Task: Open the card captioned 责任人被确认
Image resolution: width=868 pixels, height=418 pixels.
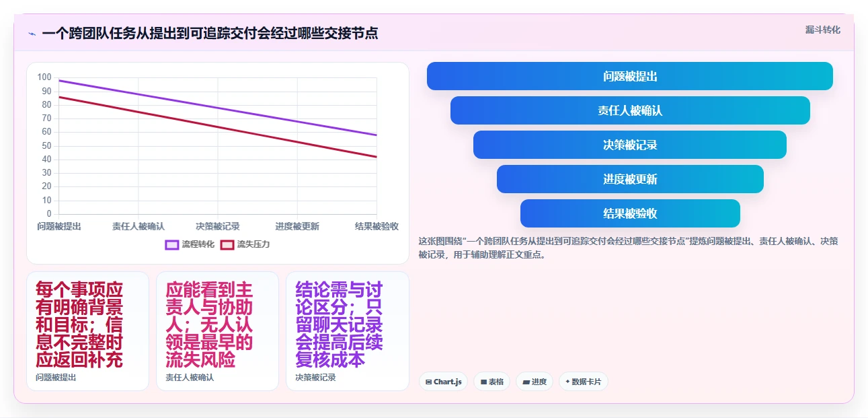Action: (217, 330)
